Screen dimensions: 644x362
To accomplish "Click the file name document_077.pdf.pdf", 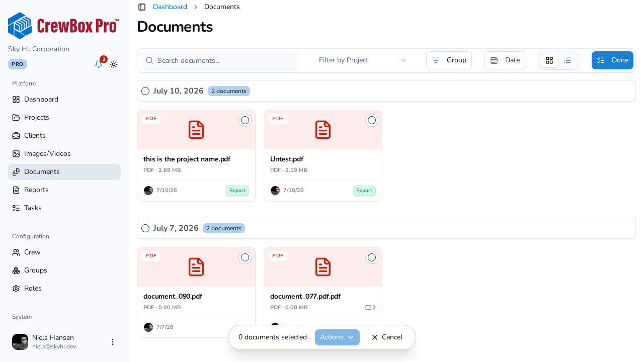I will pyautogui.click(x=305, y=297).
